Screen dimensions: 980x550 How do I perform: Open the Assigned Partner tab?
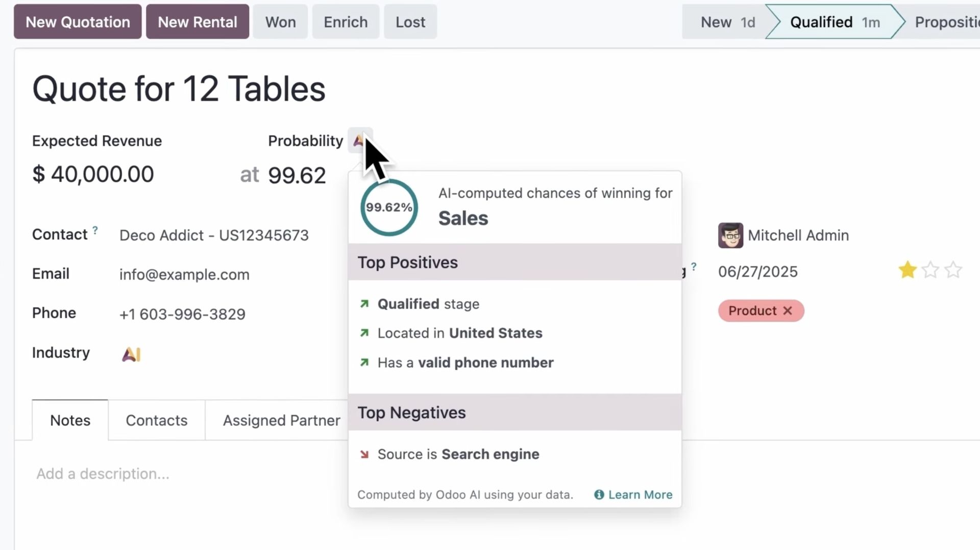281,420
